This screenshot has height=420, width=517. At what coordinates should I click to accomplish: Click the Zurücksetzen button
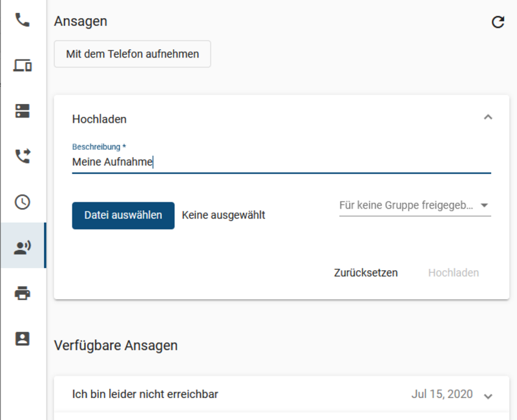pos(366,273)
